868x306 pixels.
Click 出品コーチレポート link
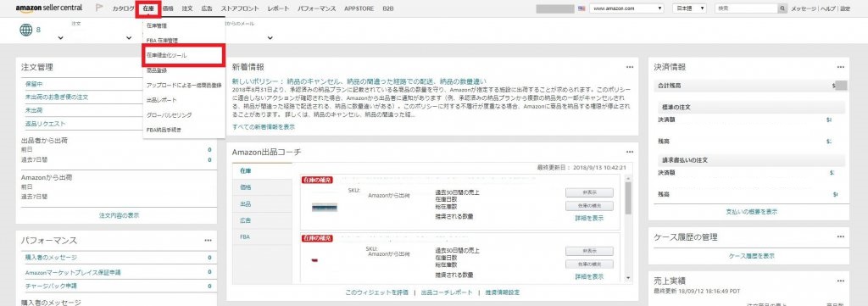point(447,292)
